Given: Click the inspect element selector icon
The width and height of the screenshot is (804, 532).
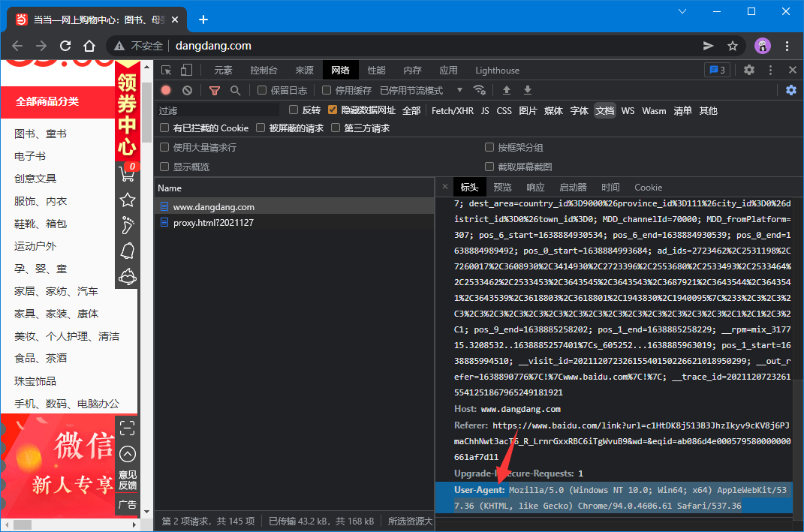Looking at the screenshot, I should (x=166, y=71).
